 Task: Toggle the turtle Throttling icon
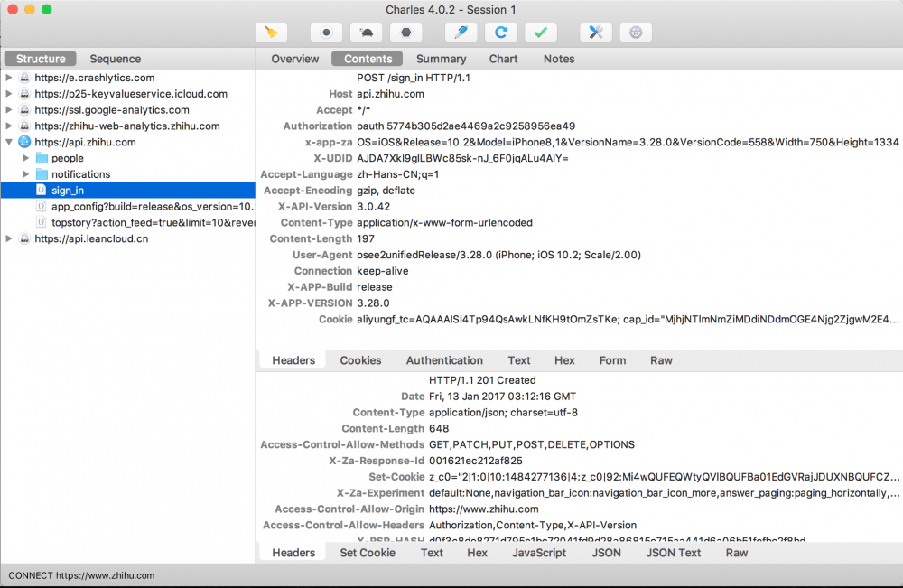tap(367, 33)
